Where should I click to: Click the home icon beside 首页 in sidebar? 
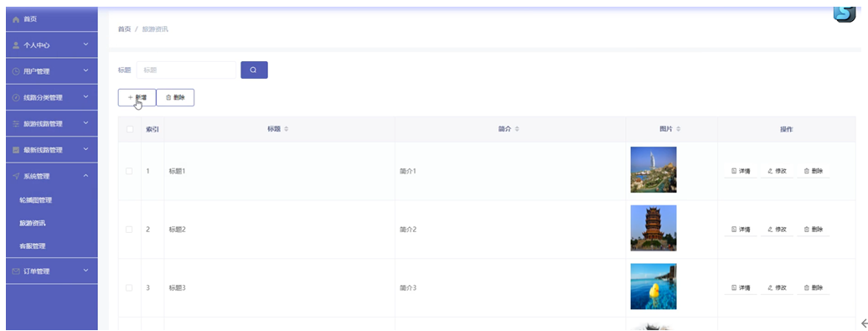click(16, 19)
